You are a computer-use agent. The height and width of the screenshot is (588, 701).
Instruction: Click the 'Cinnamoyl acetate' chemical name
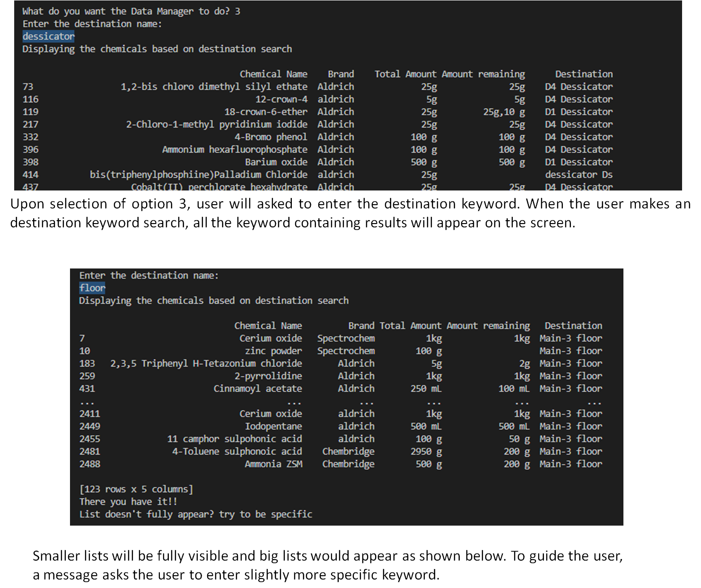tap(258, 389)
